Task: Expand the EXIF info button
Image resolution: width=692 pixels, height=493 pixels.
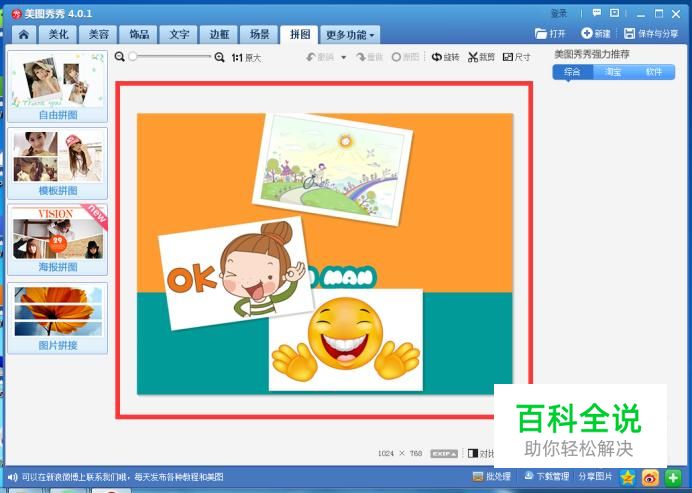Action: pos(444,453)
